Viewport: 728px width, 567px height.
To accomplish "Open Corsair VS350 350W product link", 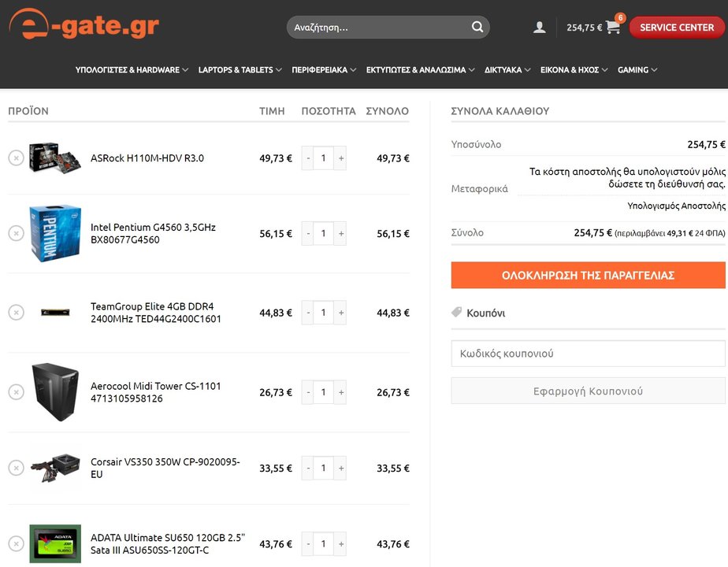I will [x=165, y=469].
